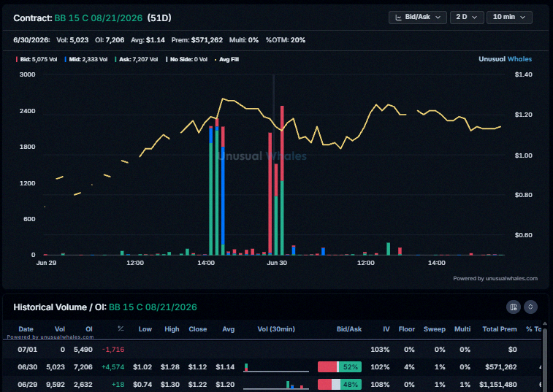The height and width of the screenshot is (392, 553).
Task: Sort by the OI change column icon
Action: pyautogui.click(x=121, y=328)
